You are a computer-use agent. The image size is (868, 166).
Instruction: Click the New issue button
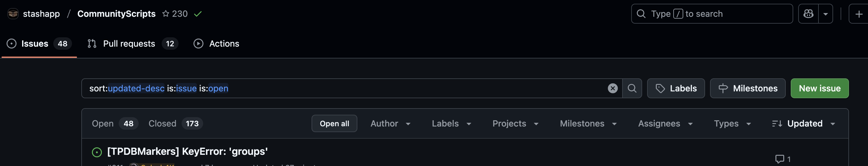tap(819, 88)
